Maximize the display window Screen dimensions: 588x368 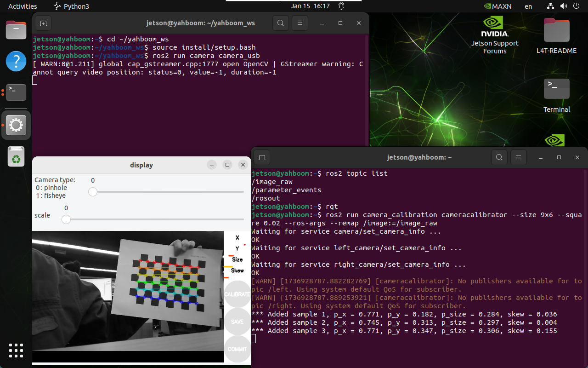coord(227,165)
